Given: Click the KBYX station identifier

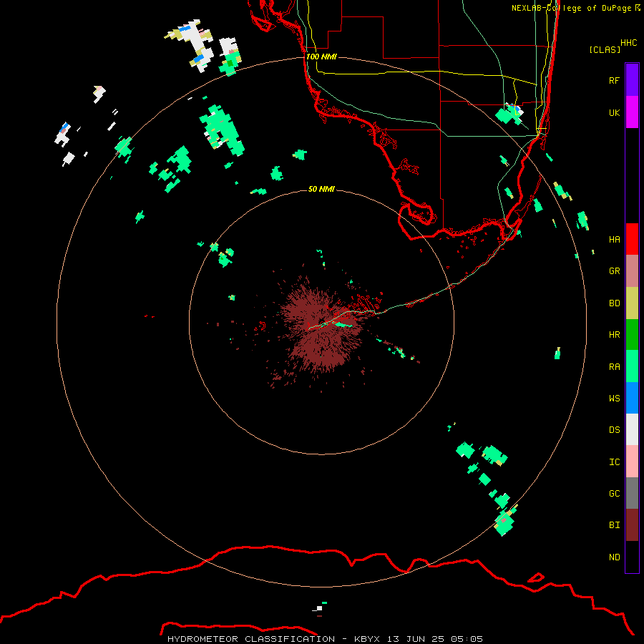Looking at the screenshot, I should pos(368,639).
